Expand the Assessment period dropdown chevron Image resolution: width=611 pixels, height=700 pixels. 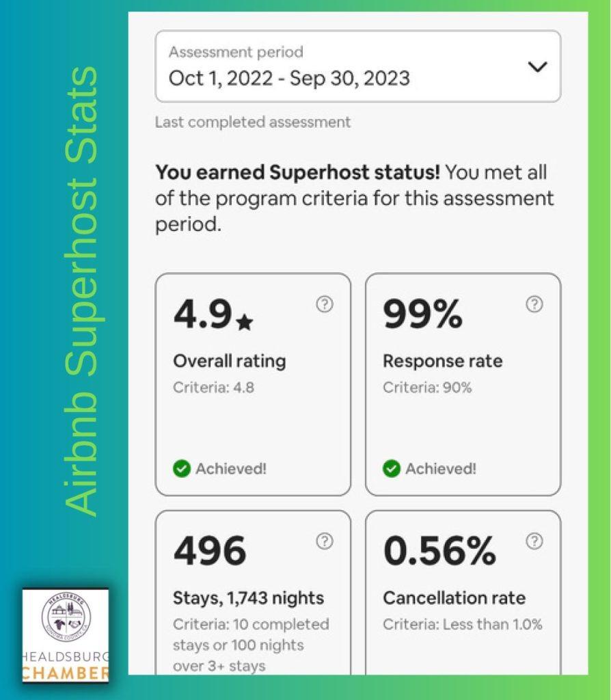(x=538, y=67)
